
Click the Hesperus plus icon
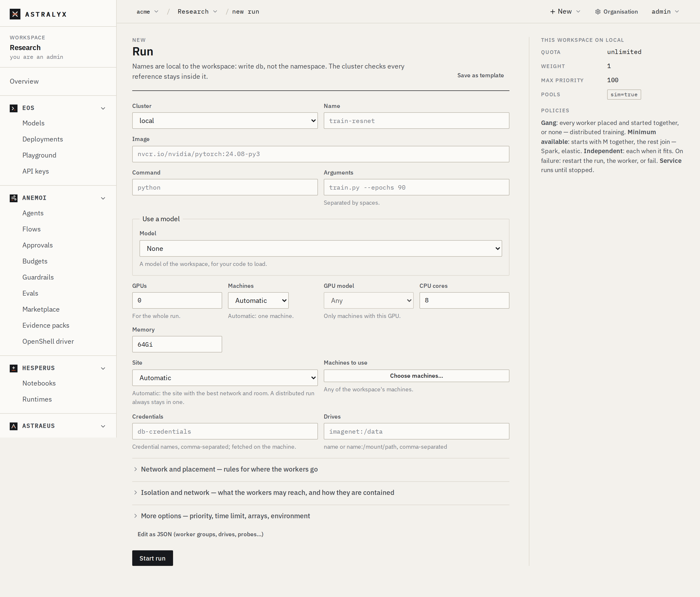coord(14,368)
